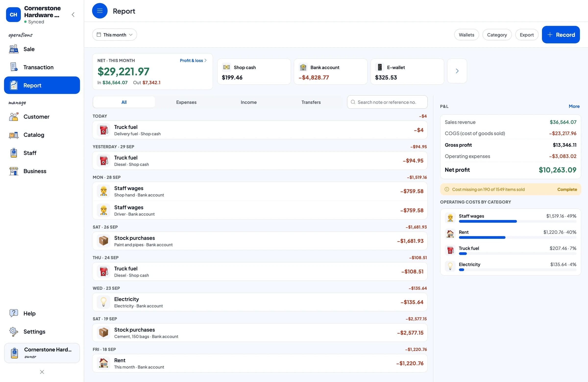This screenshot has width=588, height=382.
Task: Select the Shop cash wallet card
Action: (254, 72)
